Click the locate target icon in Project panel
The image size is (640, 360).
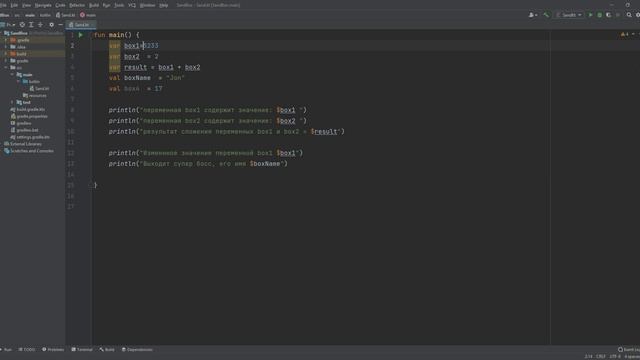(22, 25)
